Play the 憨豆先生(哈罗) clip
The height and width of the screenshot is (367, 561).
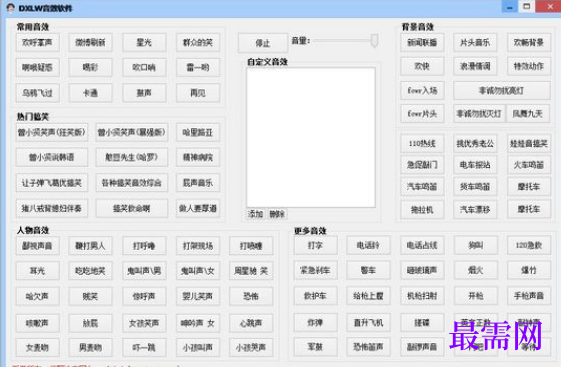(132, 157)
